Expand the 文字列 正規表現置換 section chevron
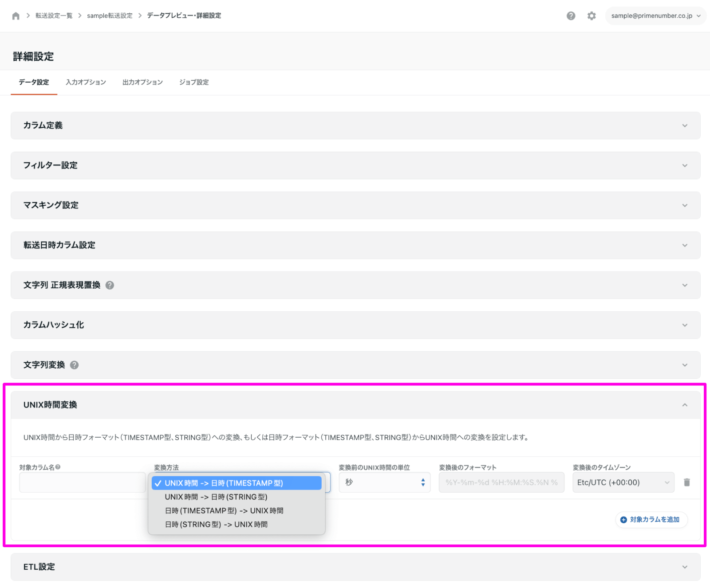 pos(685,285)
